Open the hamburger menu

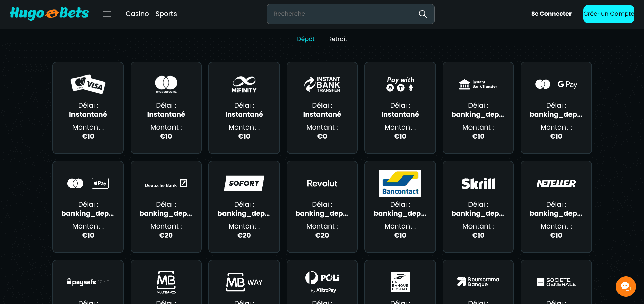tap(107, 14)
